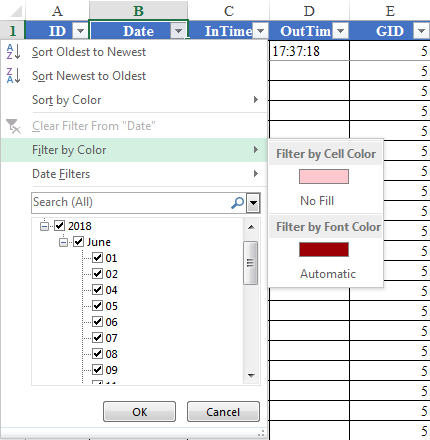Toggle the 2018 year checkbox
Screen dimensions: 430x440
click(x=60, y=226)
